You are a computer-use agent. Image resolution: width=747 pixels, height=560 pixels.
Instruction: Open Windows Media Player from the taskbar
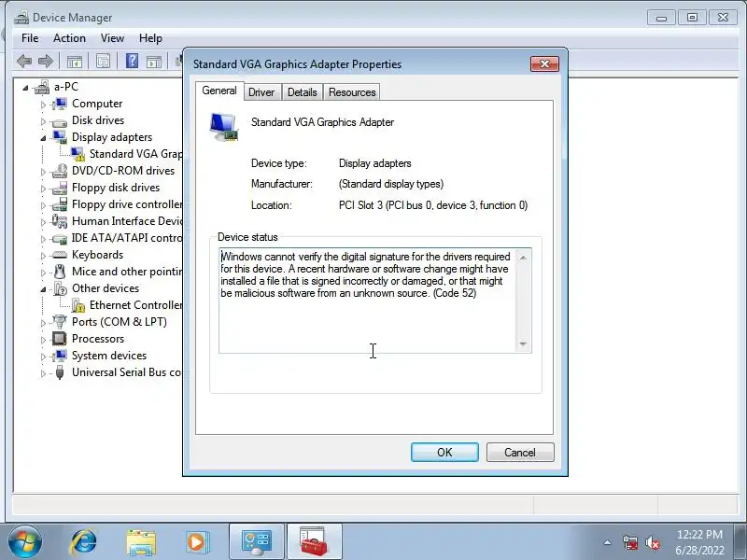(196, 542)
